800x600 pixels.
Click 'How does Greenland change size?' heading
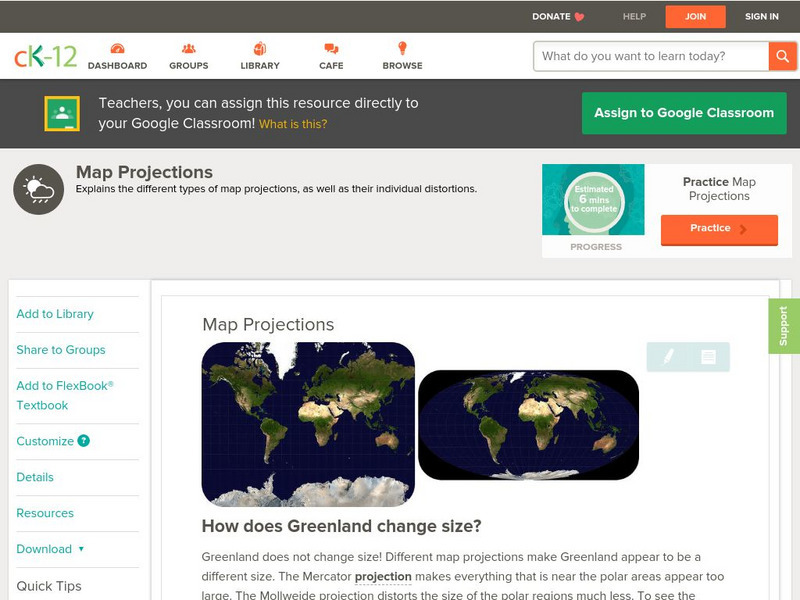tap(341, 526)
